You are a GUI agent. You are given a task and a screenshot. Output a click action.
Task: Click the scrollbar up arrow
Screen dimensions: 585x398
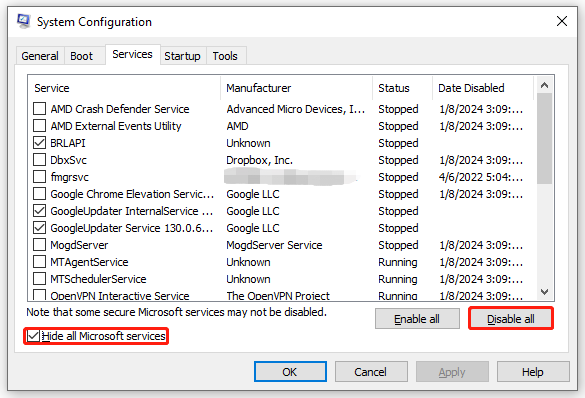point(544,85)
